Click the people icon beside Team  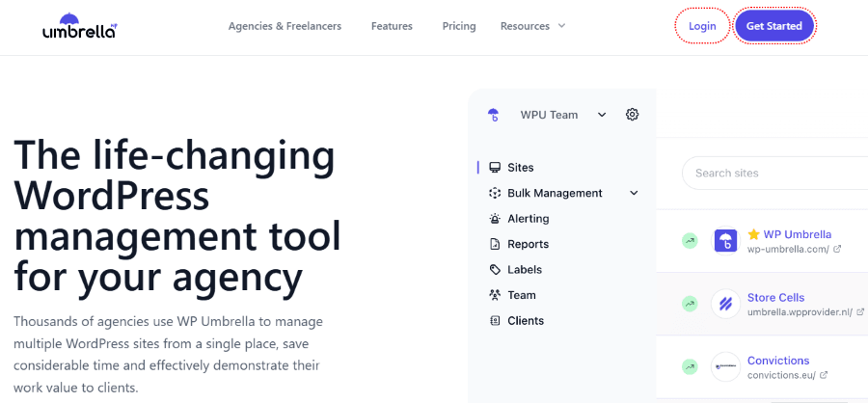[495, 295]
